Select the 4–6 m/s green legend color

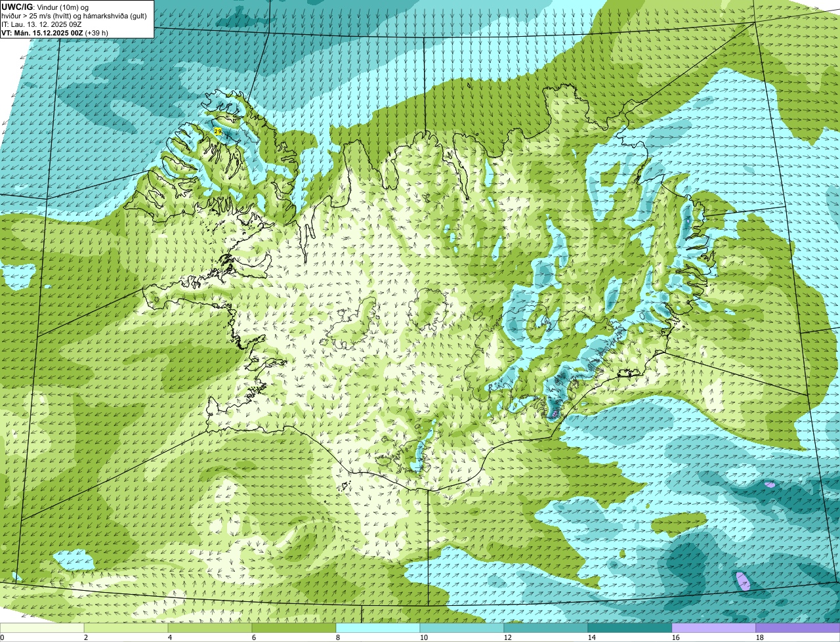tap(210, 628)
